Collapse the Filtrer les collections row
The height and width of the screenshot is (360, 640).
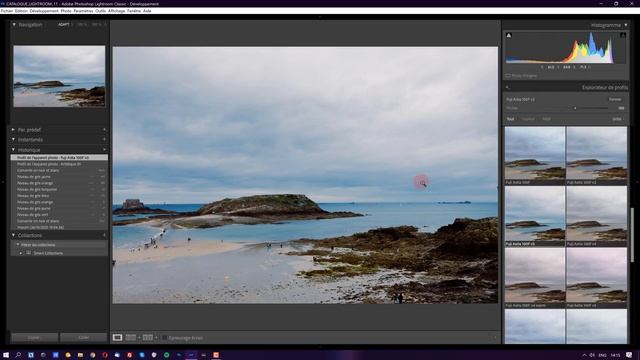pos(18,245)
